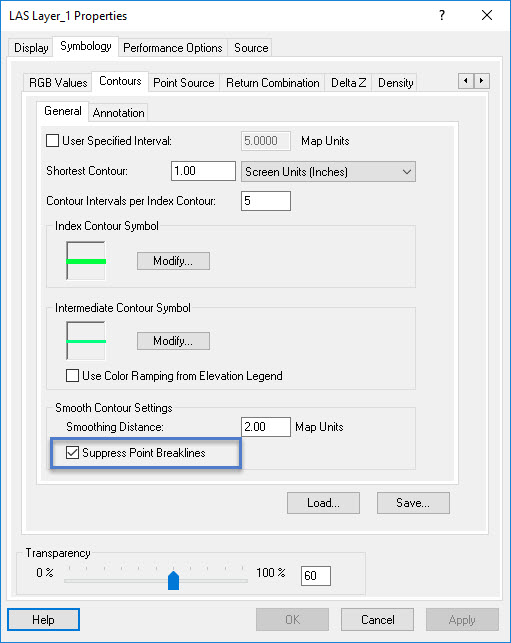The height and width of the screenshot is (643, 511).
Task: Click the Load... button
Action: pyautogui.click(x=323, y=503)
